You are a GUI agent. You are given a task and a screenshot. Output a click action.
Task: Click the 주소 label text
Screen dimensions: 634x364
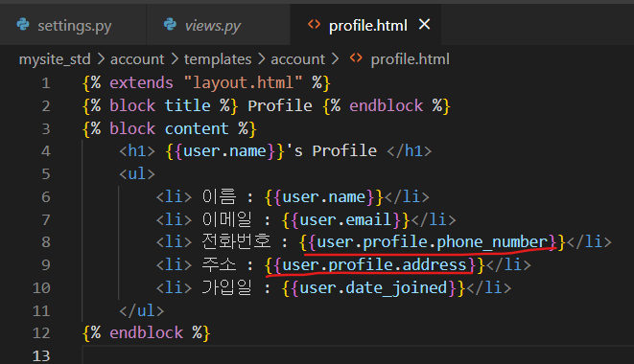point(219,265)
